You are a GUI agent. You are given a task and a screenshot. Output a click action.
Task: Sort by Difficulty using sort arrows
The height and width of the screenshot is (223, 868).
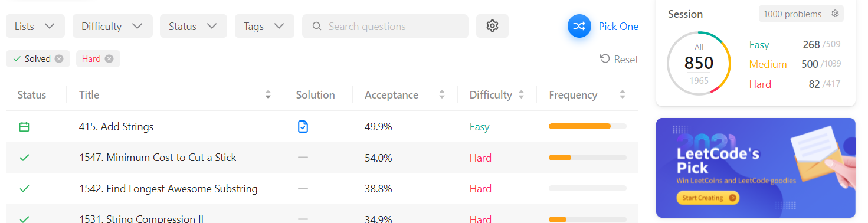tap(521, 94)
